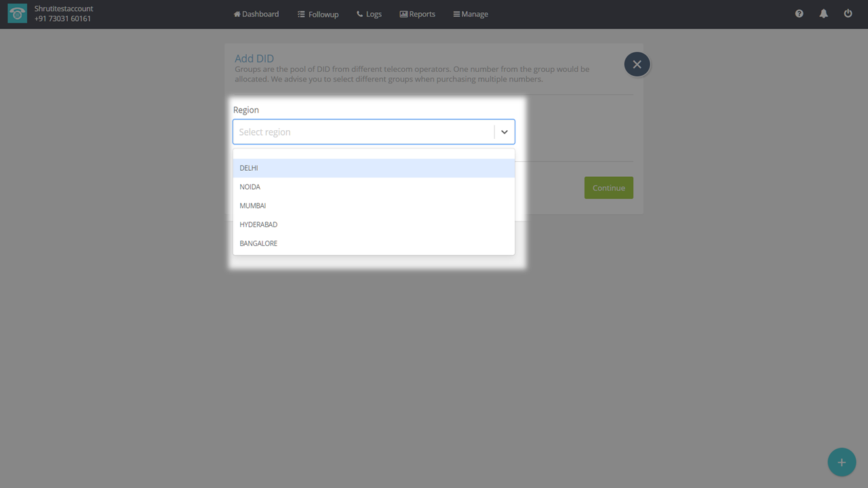
Task: Click the floating plus add button
Action: 842,462
